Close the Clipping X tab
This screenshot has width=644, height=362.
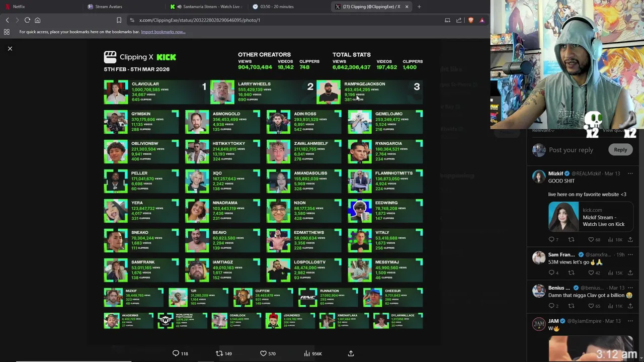tap(407, 7)
